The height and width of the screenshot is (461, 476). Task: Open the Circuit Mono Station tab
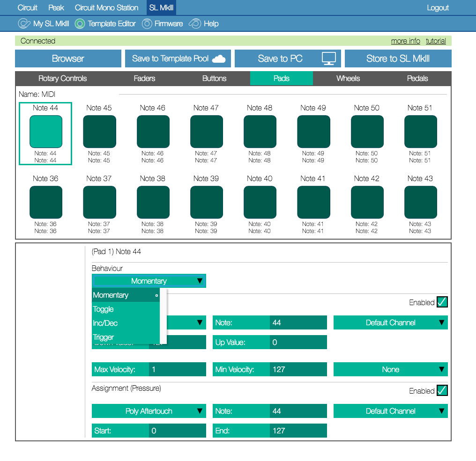tap(106, 7)
